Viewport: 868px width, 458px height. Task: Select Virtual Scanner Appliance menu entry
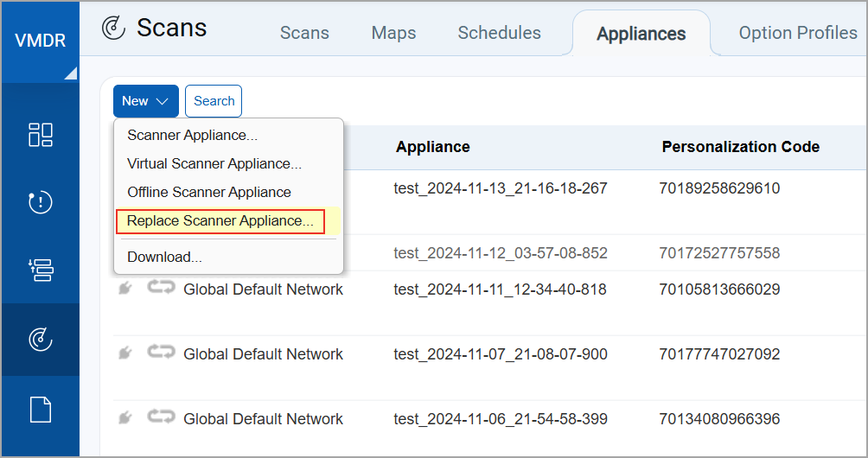click(214, 163)
